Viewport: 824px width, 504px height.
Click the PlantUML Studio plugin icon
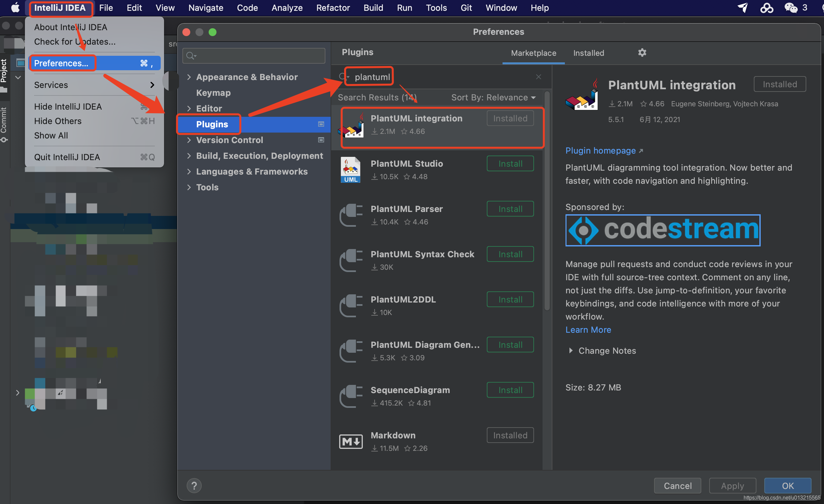point(350,170)
